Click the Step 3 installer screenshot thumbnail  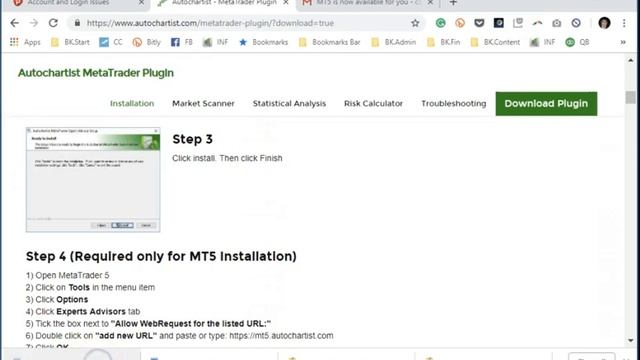93,180
